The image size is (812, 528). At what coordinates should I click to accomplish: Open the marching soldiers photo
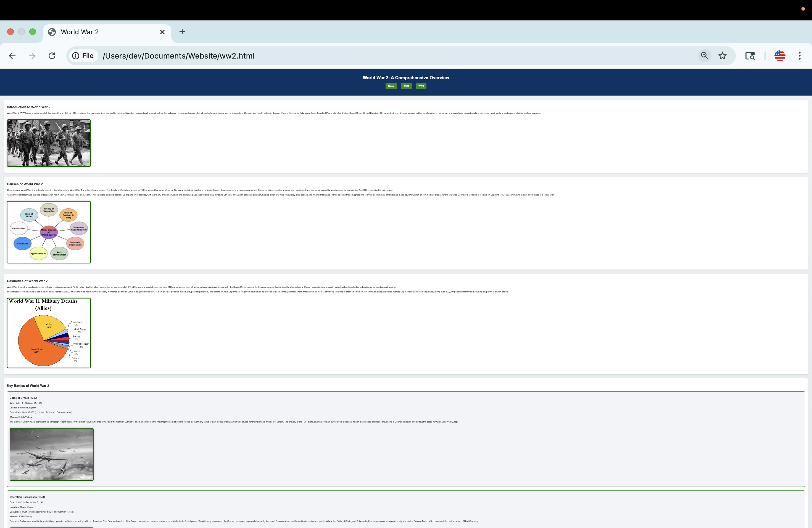pos(49,143)
